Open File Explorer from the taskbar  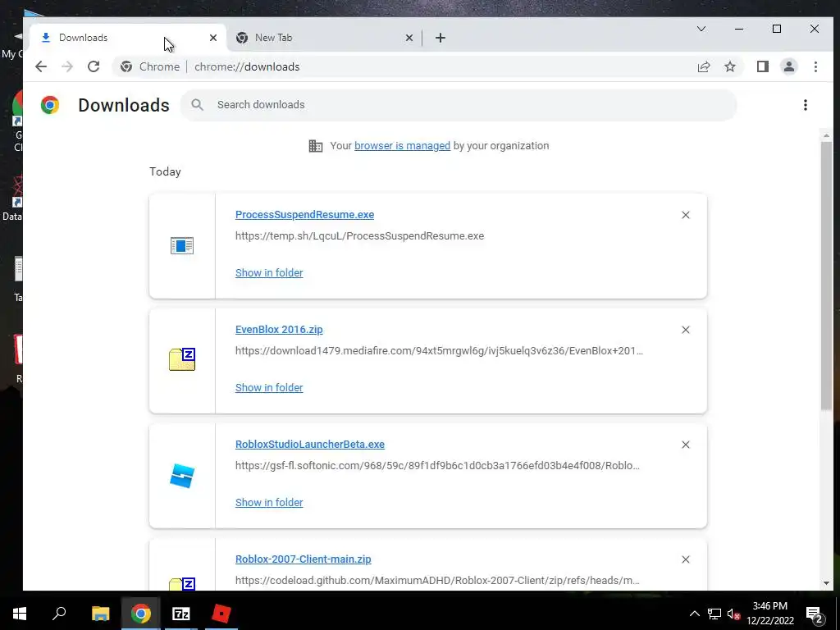100,614
